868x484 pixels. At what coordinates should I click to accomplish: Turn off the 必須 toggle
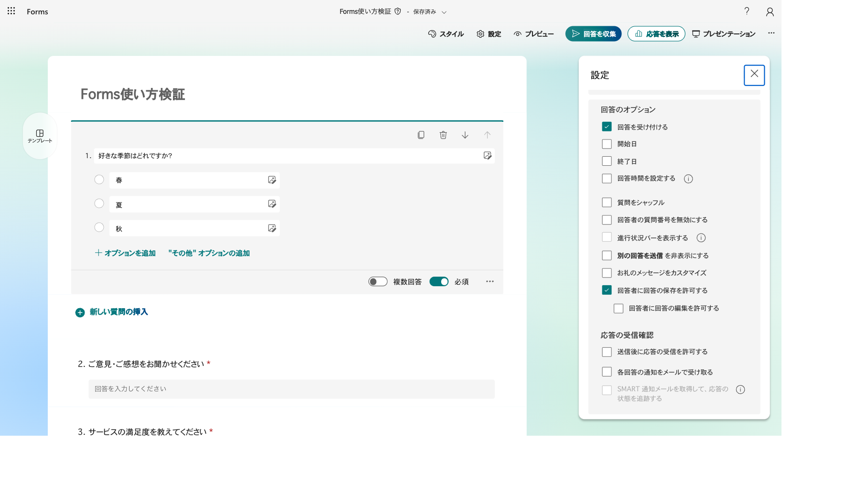pyautogui.click(x=439, y=281)
